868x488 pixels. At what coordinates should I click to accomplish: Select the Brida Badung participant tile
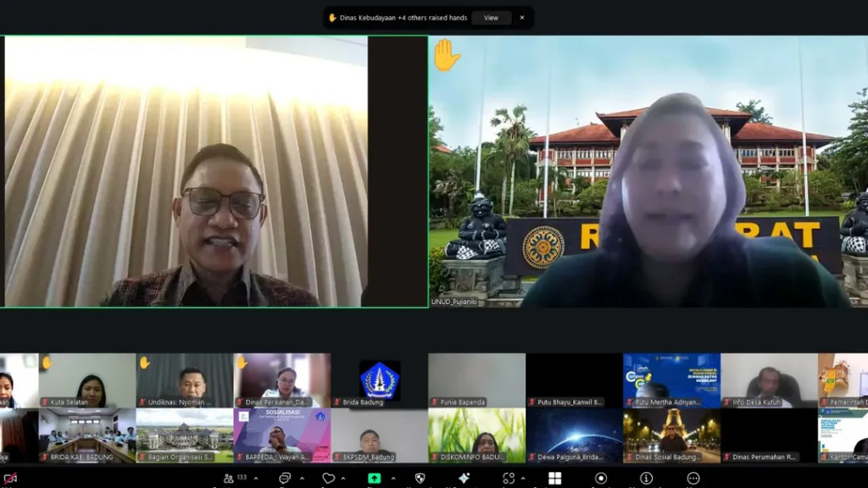pos(379,380)
